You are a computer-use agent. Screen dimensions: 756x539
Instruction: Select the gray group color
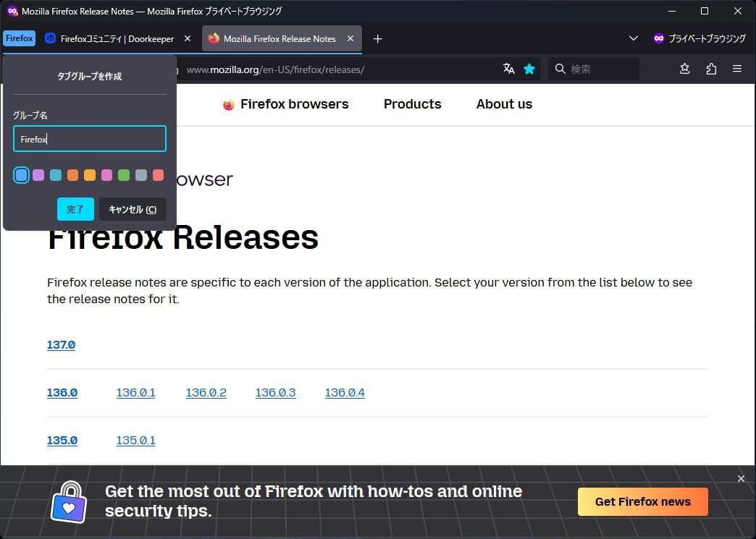coord(140,175)
